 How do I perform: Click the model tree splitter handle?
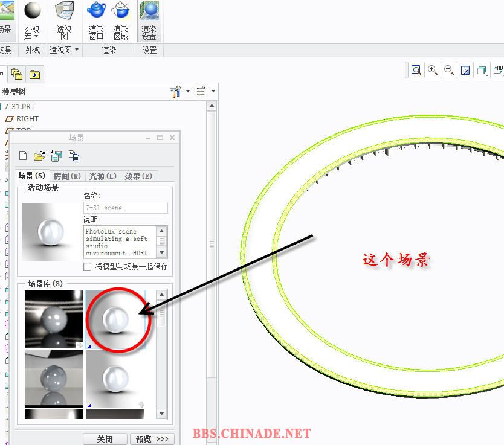[212, 244]
